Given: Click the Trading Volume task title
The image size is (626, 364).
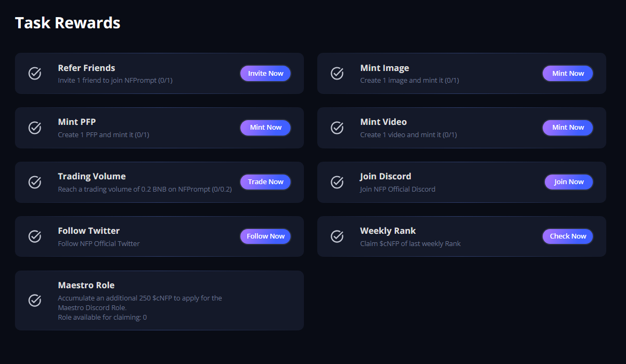Looking at the screenshot, I should point(92,176).
